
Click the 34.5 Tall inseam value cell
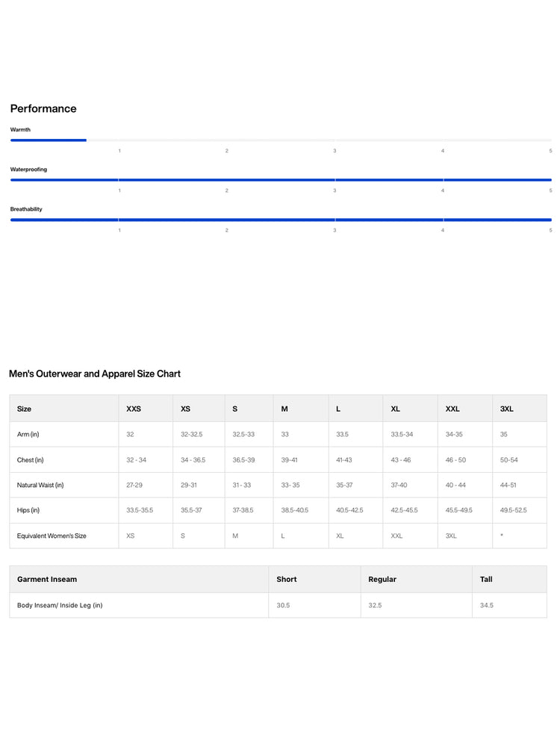point(509,606)
